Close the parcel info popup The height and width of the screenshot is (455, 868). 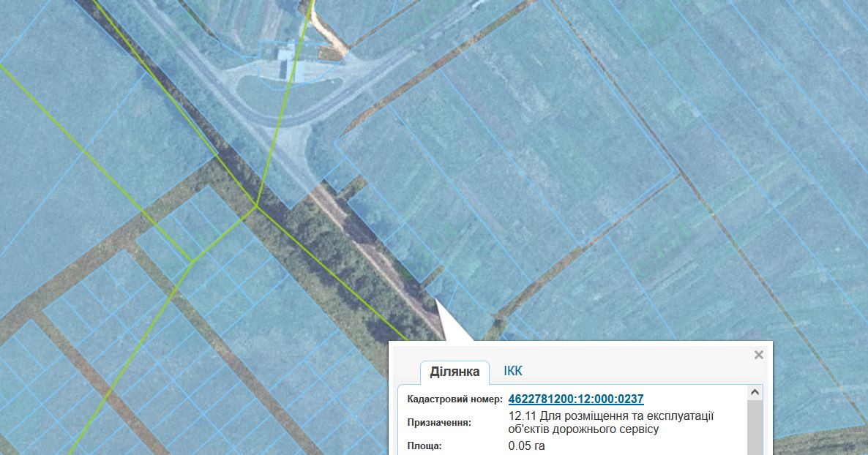[x=758, y=355]
